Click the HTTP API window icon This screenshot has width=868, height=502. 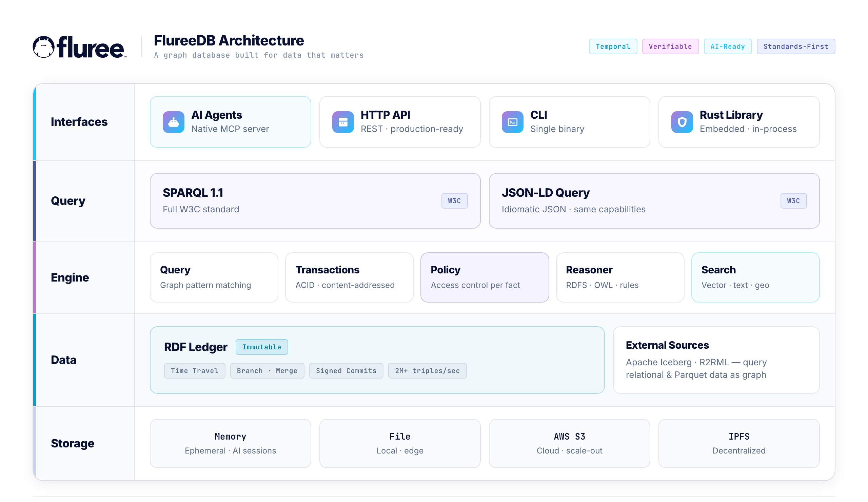coord(343,122)
